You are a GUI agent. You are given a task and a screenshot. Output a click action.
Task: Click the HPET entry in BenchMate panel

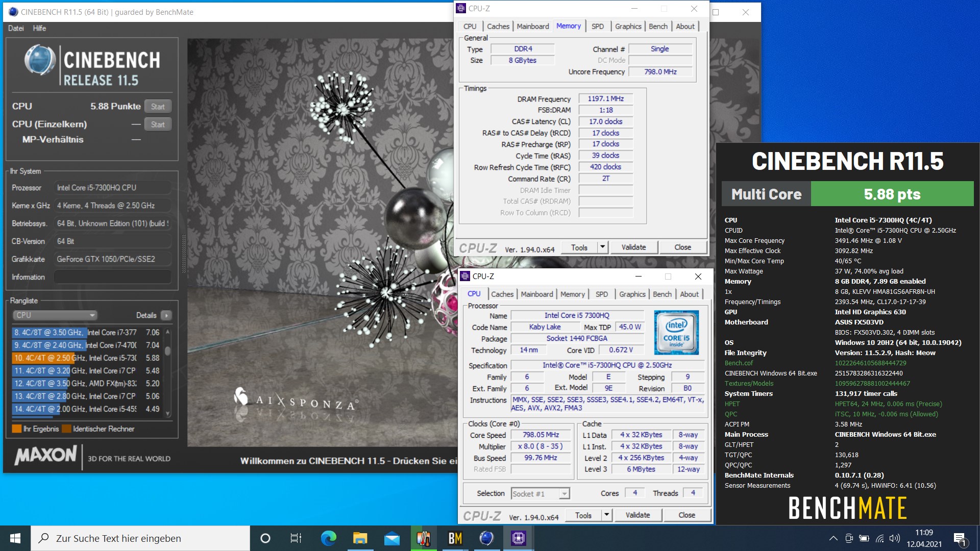click(x=732, y=404)
